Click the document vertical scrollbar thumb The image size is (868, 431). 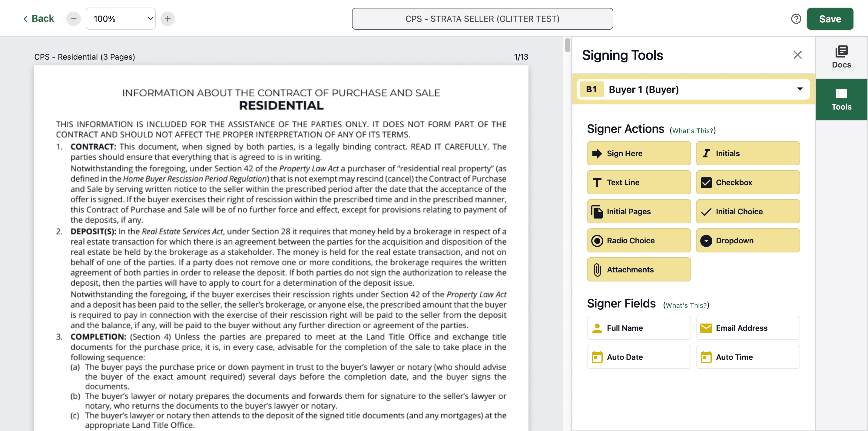pyautogui.click(x=568, y=45)
